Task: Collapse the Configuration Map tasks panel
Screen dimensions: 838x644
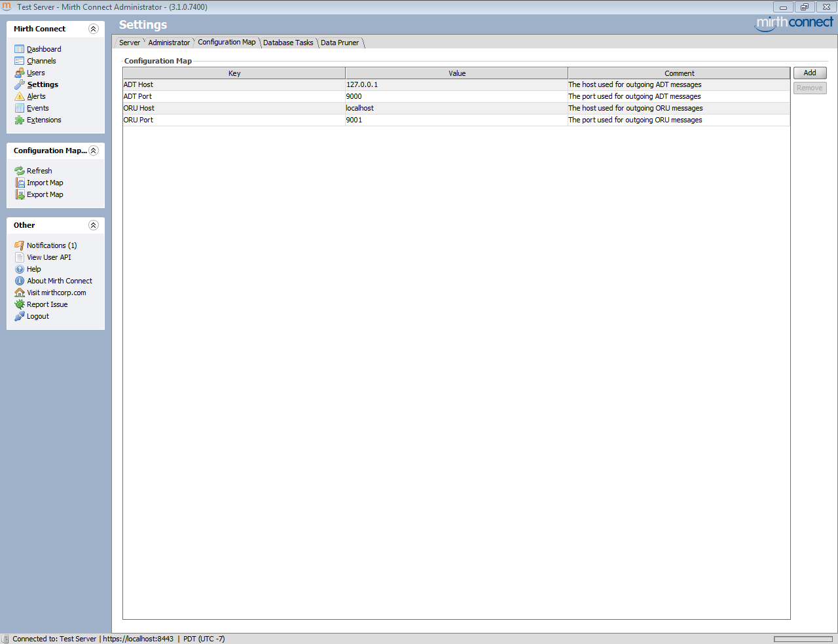Action: tap(93, 151)
